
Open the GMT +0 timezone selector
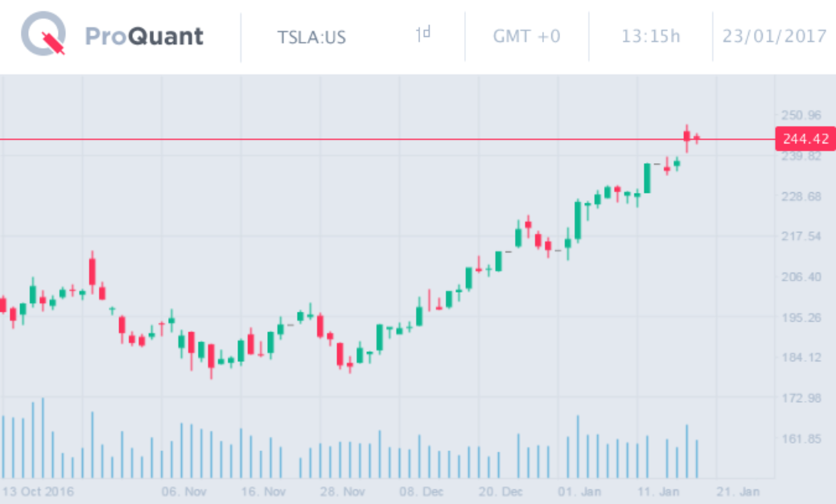pyautogui.click(x=527, y=36)
